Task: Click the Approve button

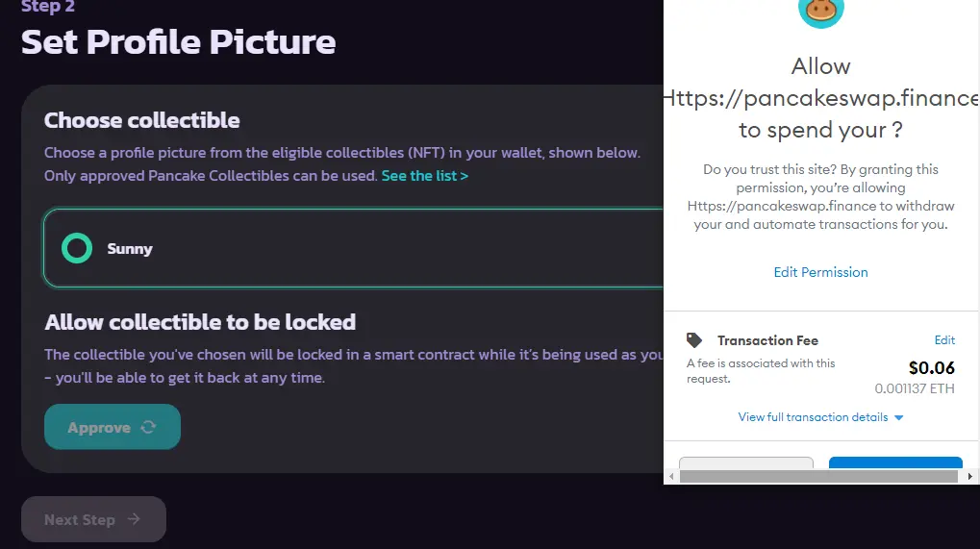Action: [x=113, y=427]
